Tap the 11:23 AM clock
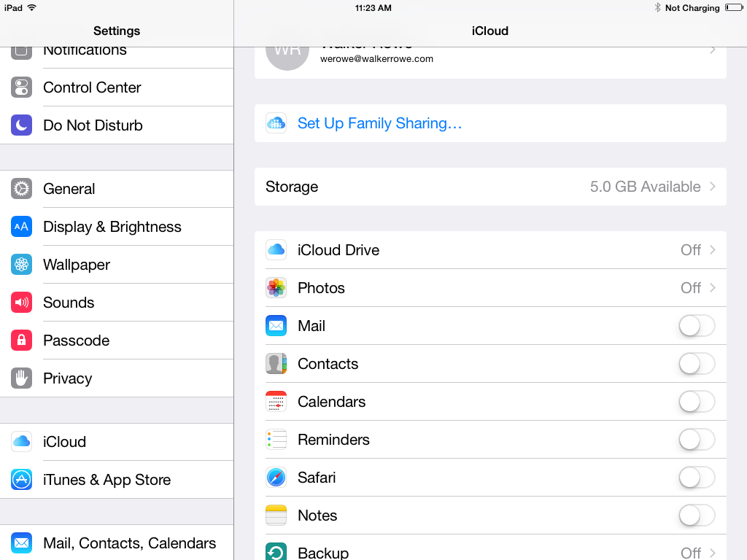The height and width of the screenshot is (560, 747). [x=373, y=8]
